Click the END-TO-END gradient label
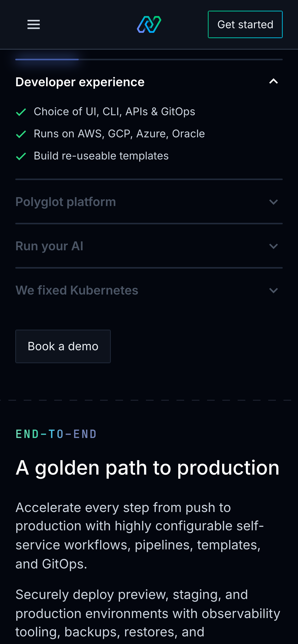 click(56, 434)
